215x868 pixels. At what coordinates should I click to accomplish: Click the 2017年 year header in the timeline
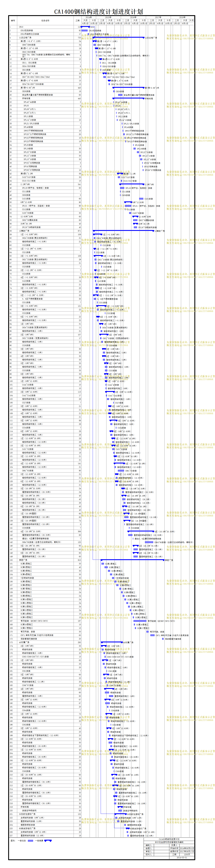(x=158, y=17)
